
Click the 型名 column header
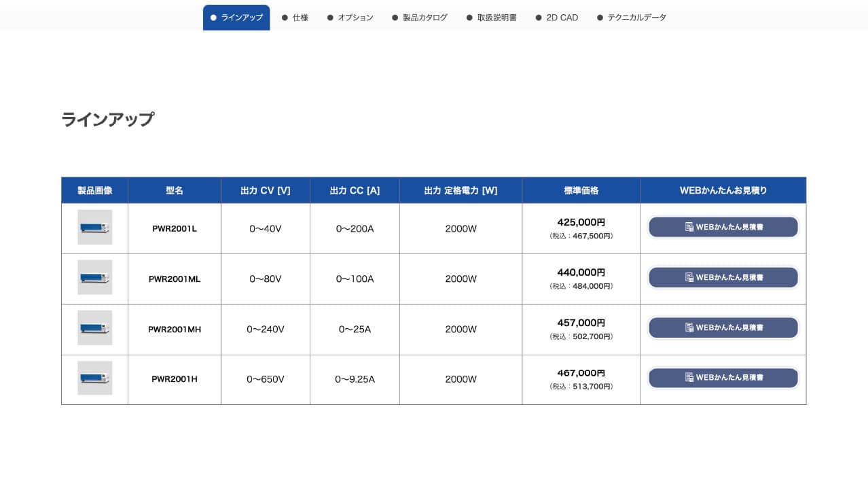coord(175,190)
